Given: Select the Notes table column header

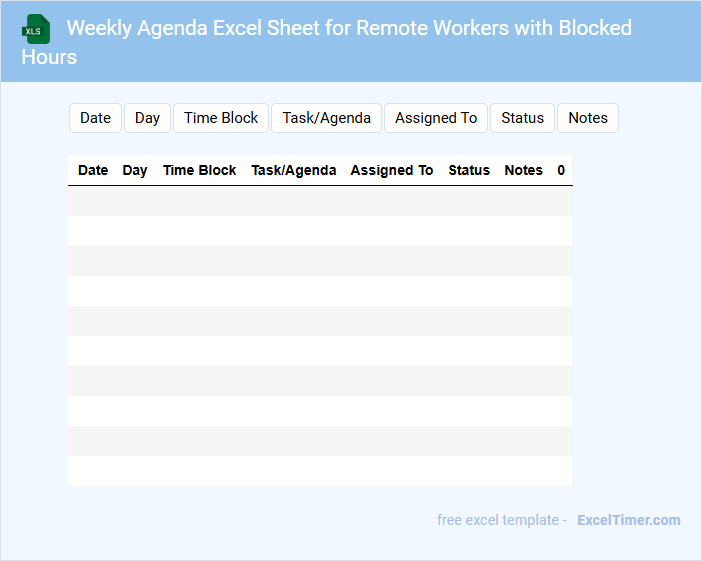Looking at the screenshot, I should click(523, 170).
